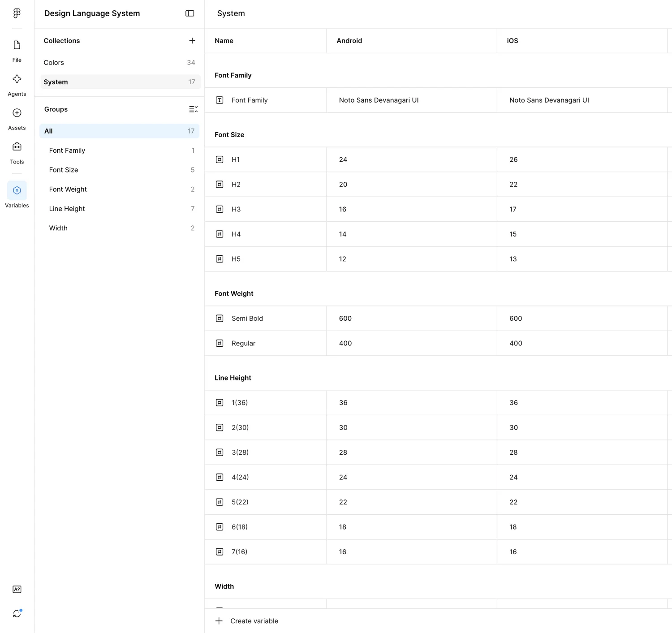672x633 pixels.
Task: Click the text type icon for Font Family variable
Action: pos(220,100)
